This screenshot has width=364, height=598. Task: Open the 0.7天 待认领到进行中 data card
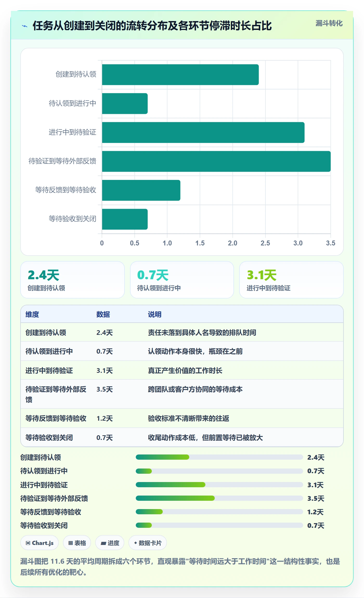tap(182, 280)
